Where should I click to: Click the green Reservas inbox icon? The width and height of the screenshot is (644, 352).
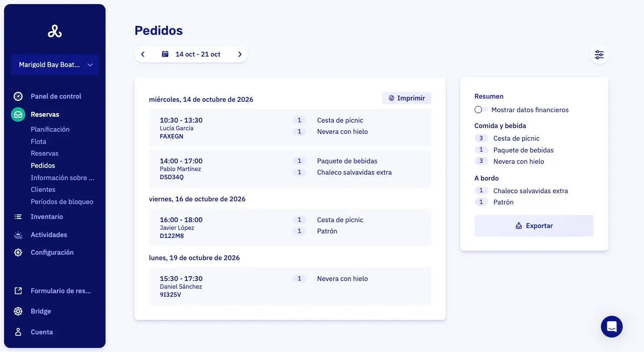tap(18, 114)
